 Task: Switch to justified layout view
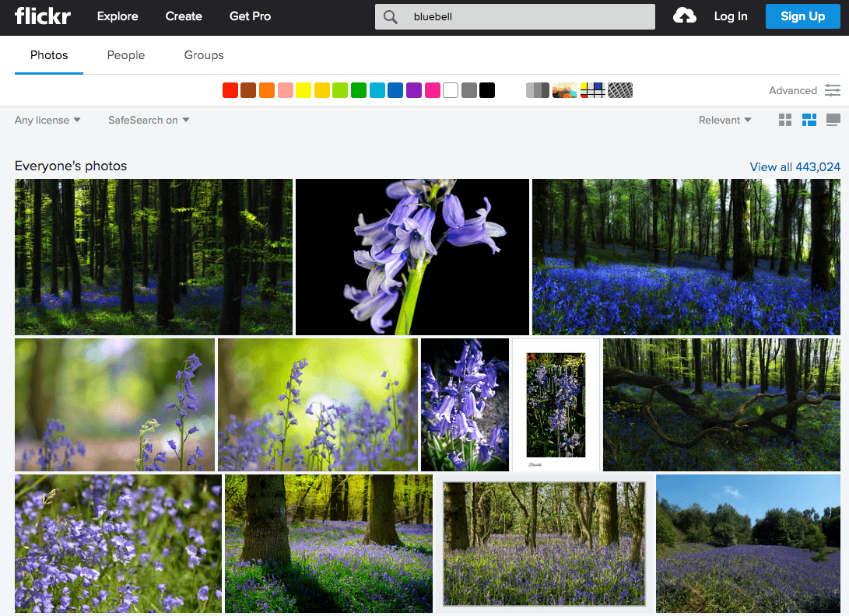(809, 120)
